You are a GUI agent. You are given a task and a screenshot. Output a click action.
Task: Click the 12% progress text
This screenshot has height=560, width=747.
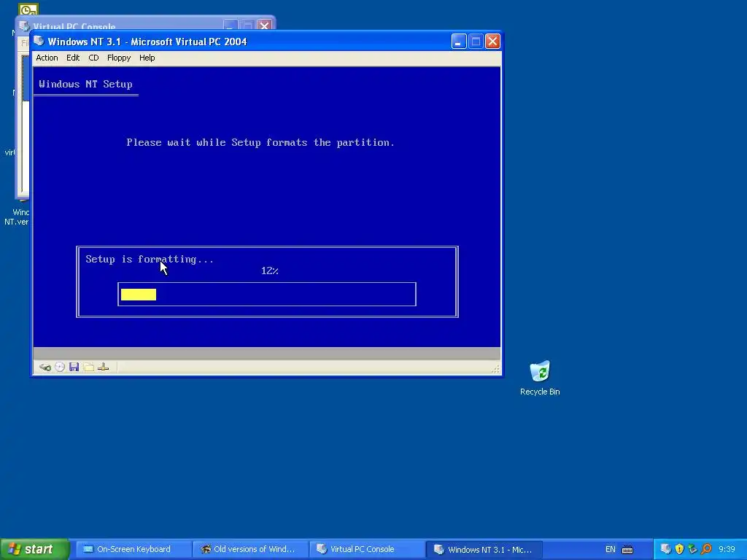click(x=270, y=271)
